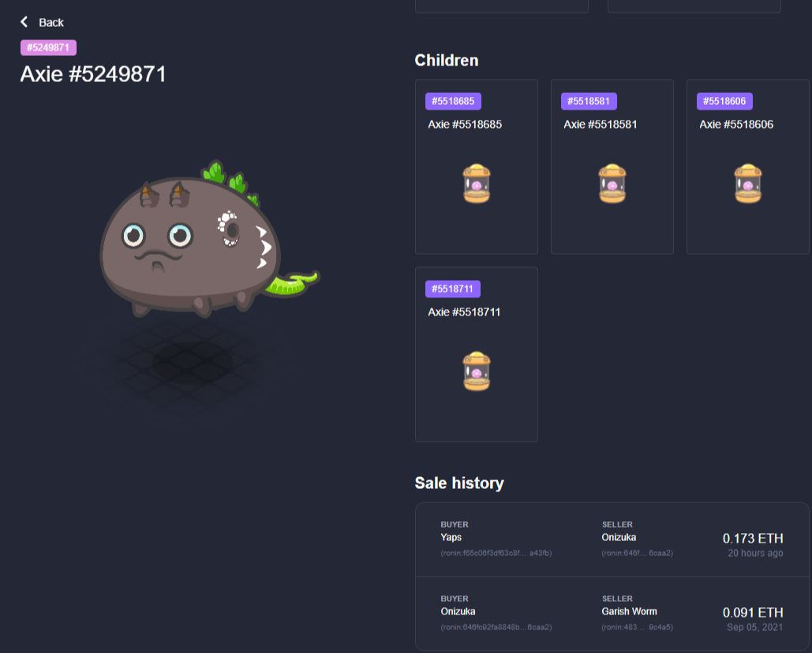Click the Sep 05, 2021 sale date

[x=754, y=627]
